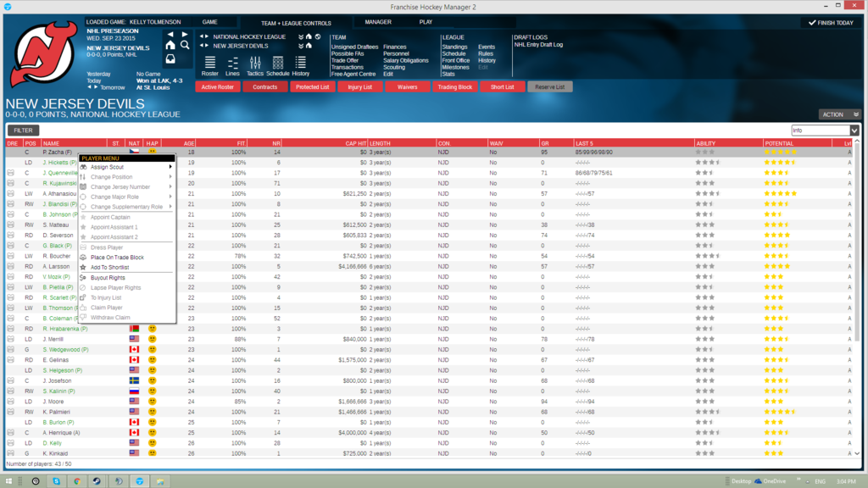Click the Canadian flag next to E. Gelinas
The width and height of the screenshot is (868, 488).
tap(135, 359)
